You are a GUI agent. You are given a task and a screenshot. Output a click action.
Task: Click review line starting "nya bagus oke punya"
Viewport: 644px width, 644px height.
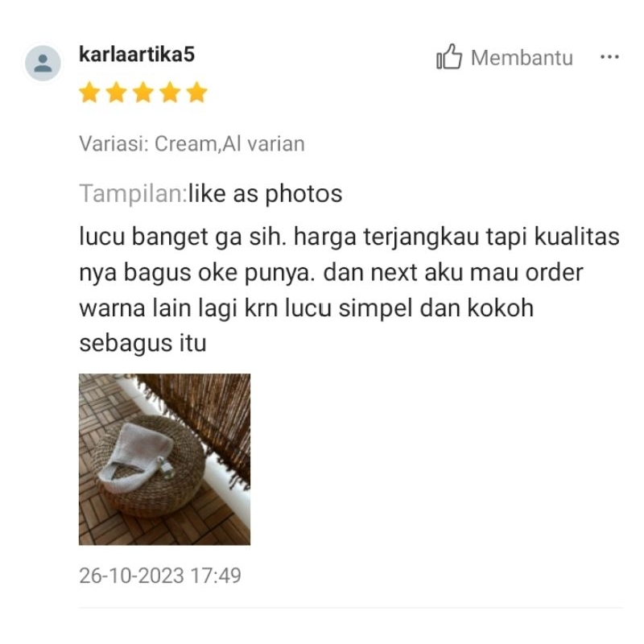(331, 273)
